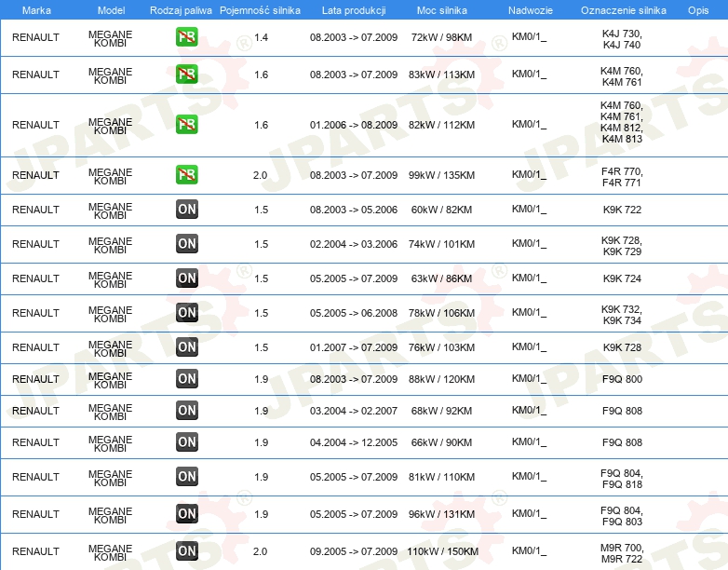Click ON icon for 78kW / 106KM row
Viewport: 728px width, 570px height.
pyautogui.click(x=186, y=313)
